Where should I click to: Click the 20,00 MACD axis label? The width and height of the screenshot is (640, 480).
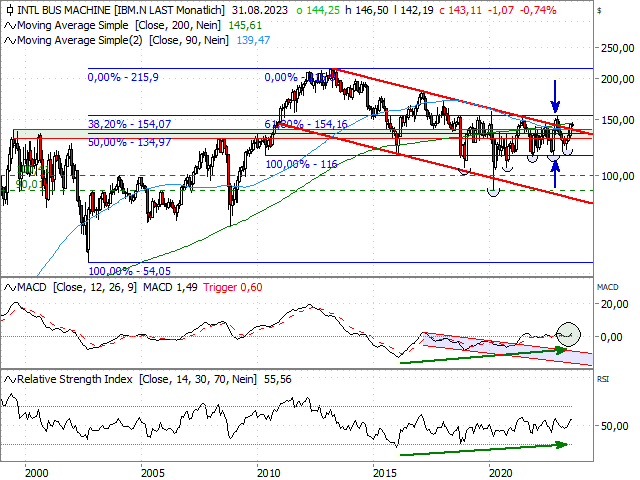coord(615,304)
